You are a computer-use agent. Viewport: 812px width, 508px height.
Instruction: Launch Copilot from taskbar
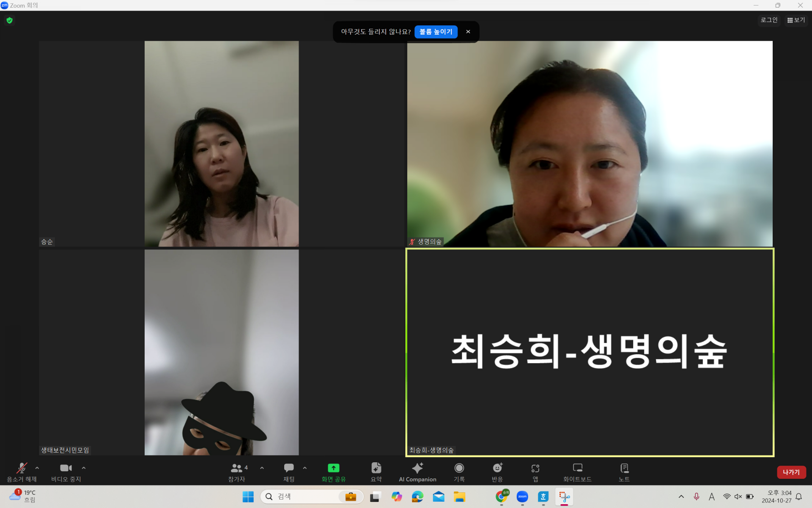[397, 497]
